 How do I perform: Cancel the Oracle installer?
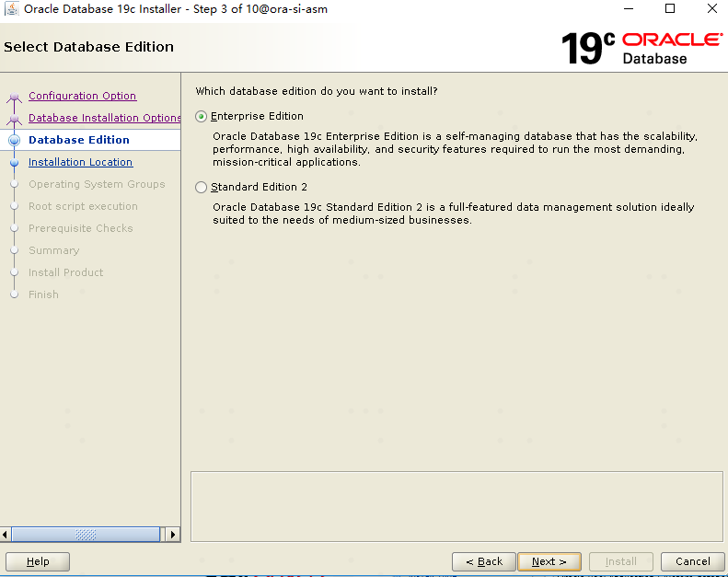tap(692, 561)
